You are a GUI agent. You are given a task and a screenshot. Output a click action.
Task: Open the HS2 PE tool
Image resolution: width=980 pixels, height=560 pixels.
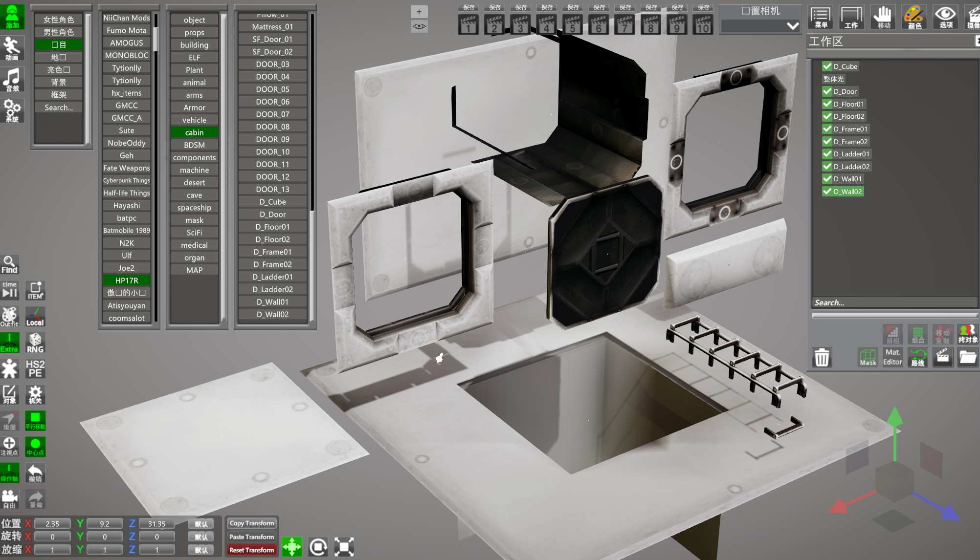point(35,368)
